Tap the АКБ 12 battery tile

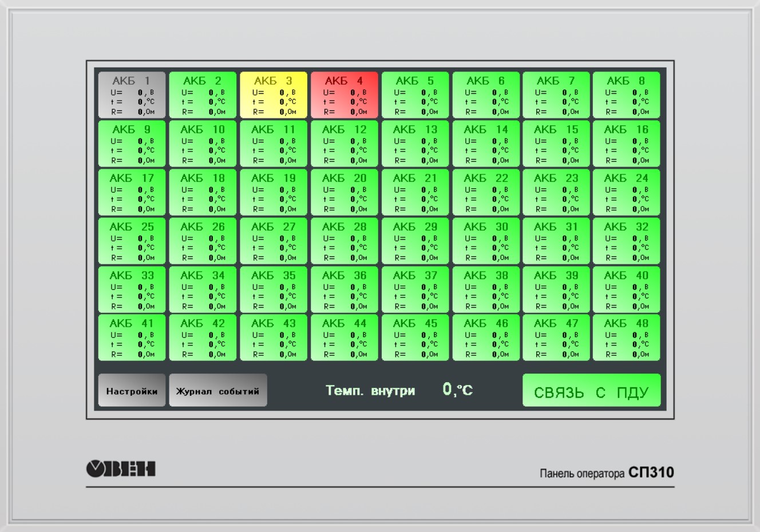point(345,144)
